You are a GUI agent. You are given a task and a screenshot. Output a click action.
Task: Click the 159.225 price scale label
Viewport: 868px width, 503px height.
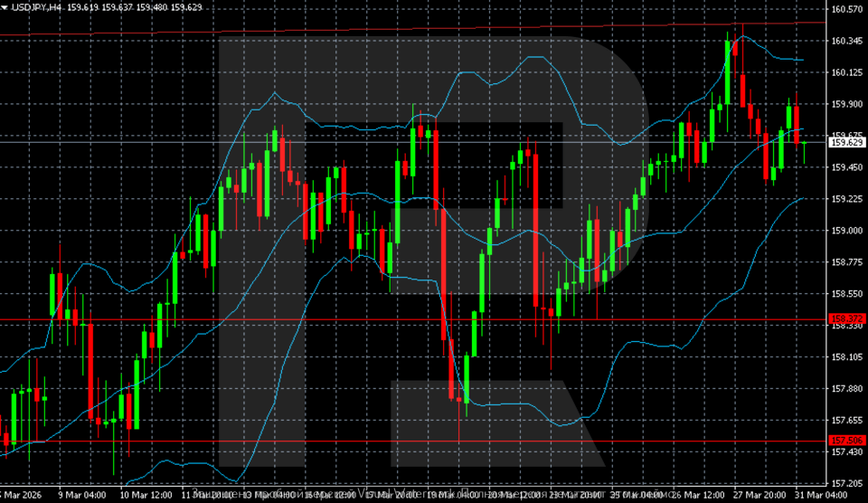click(x=846, y=199)
